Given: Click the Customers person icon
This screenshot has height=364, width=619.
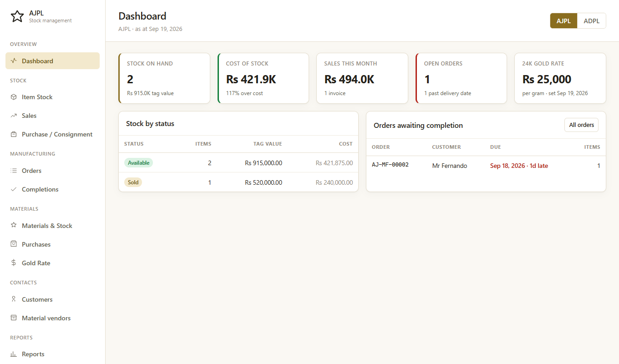Looking at the screenshot, I should click(14, 299).
